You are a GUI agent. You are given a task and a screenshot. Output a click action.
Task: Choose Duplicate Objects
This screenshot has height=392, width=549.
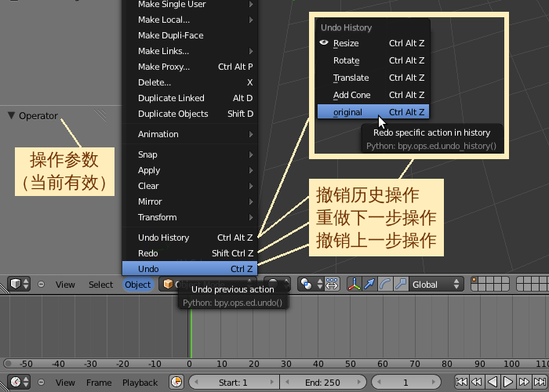click(x=190, y=114)
